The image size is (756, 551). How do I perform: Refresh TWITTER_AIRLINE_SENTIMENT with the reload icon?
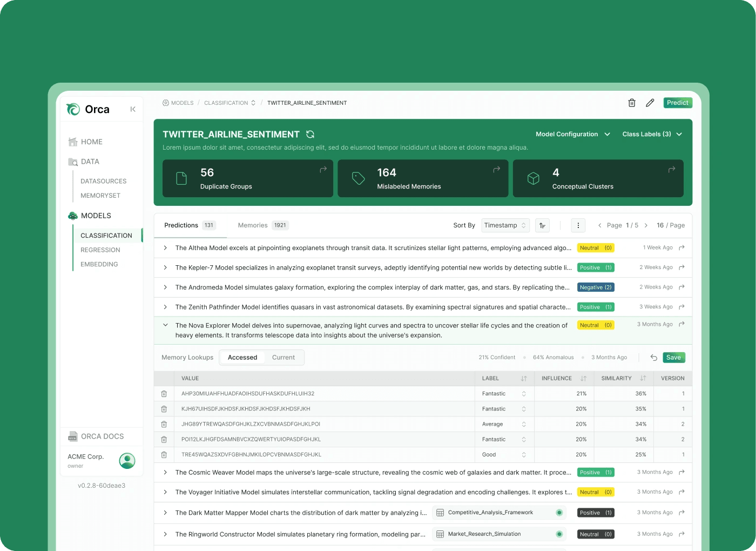[x=310, y=134]
